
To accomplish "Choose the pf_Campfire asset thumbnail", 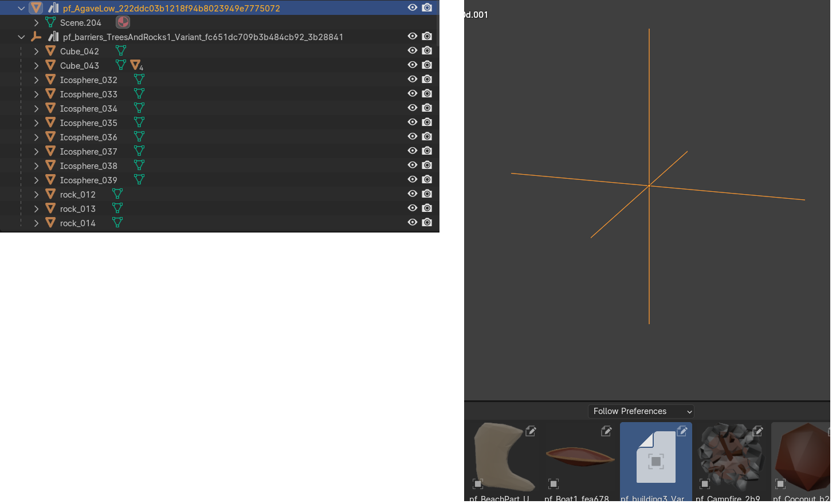I will (x=731, y=462).
